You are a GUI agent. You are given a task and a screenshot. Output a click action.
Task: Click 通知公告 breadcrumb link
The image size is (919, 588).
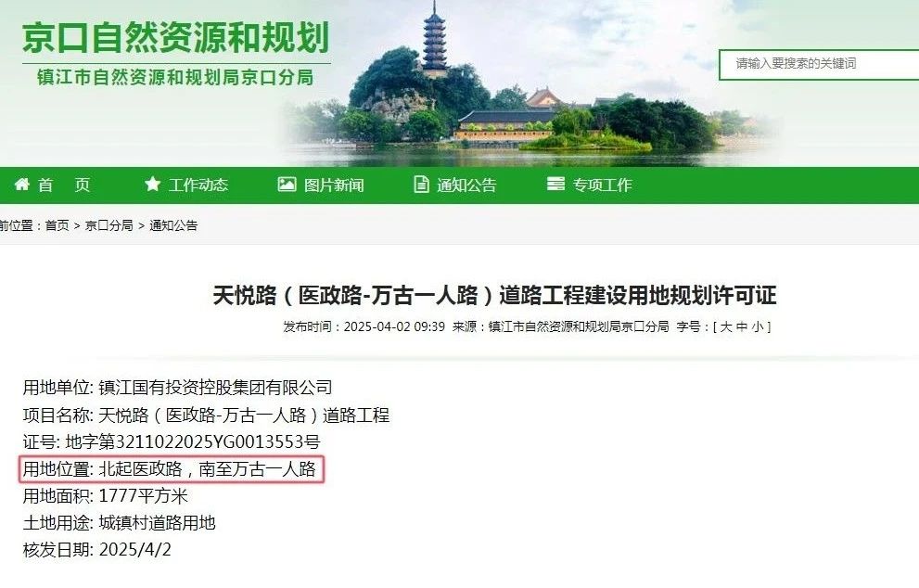coord(173,225)
